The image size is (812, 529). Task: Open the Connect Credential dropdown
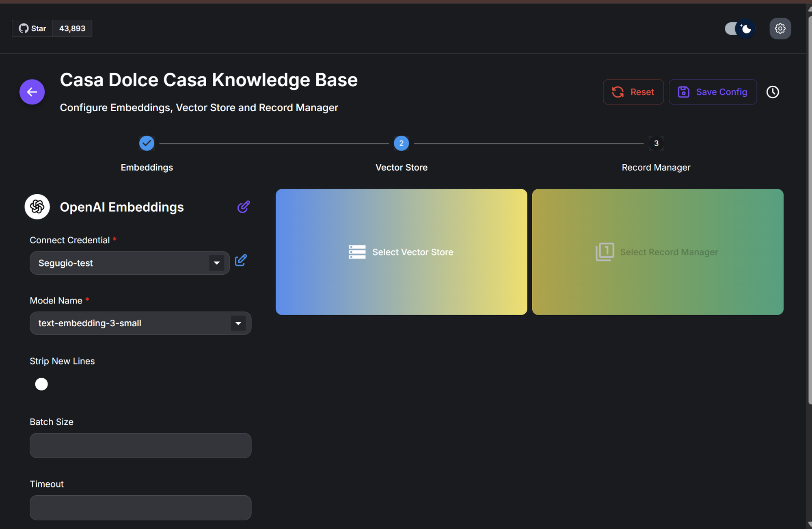tap(216, 263)
